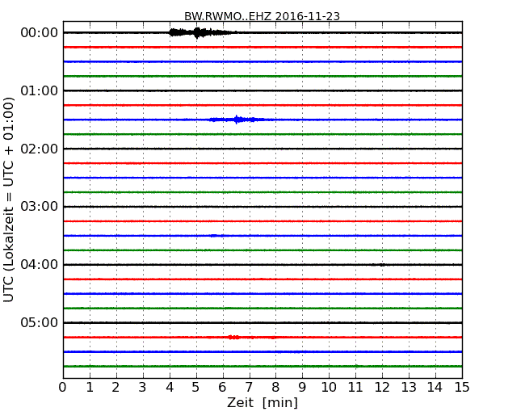Click the 02:00 time label
This screenshot has height=420, width=525.
click(40, 149)
